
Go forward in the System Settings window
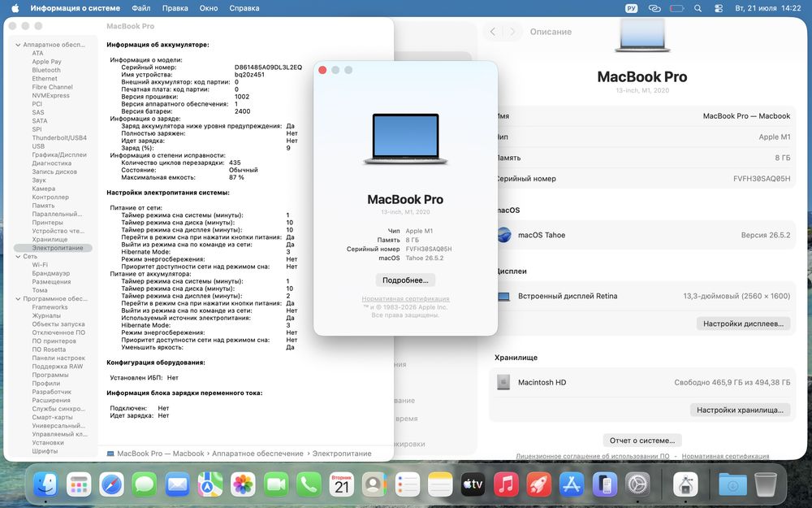(x=512, y=32)
